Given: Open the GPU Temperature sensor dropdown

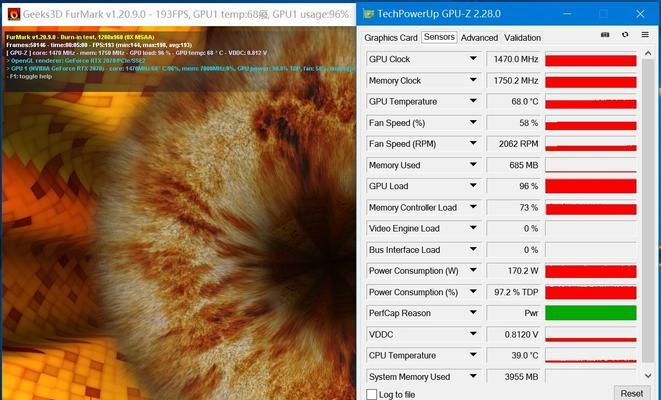Looking at the screenshot, I should [x=473, y=101].
